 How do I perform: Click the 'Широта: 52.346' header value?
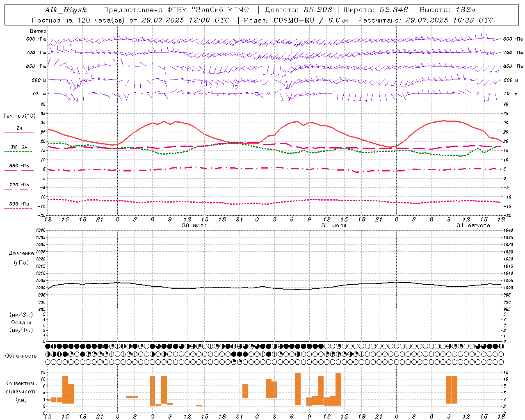(376, 10)
